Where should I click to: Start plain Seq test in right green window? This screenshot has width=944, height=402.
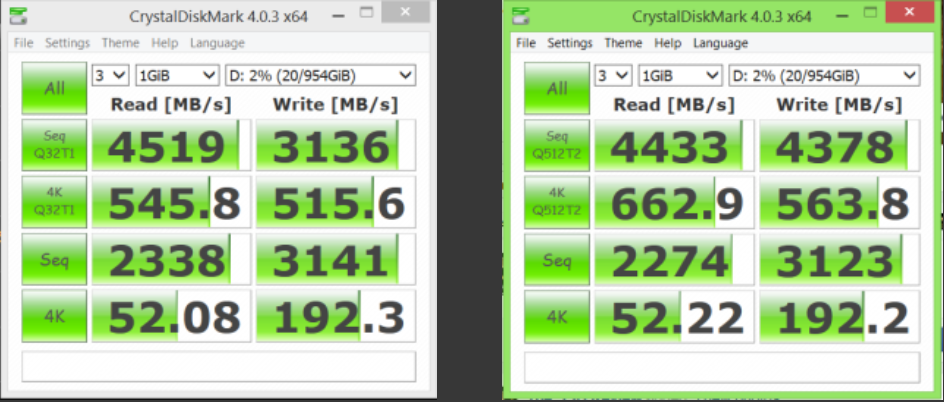click(557, 259)
